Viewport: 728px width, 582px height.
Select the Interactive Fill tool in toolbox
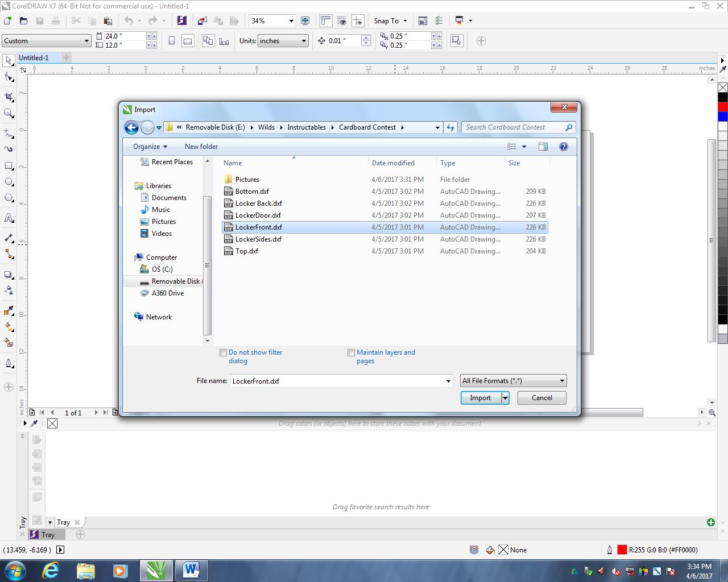pyautogui.click(x=9, y=326)
